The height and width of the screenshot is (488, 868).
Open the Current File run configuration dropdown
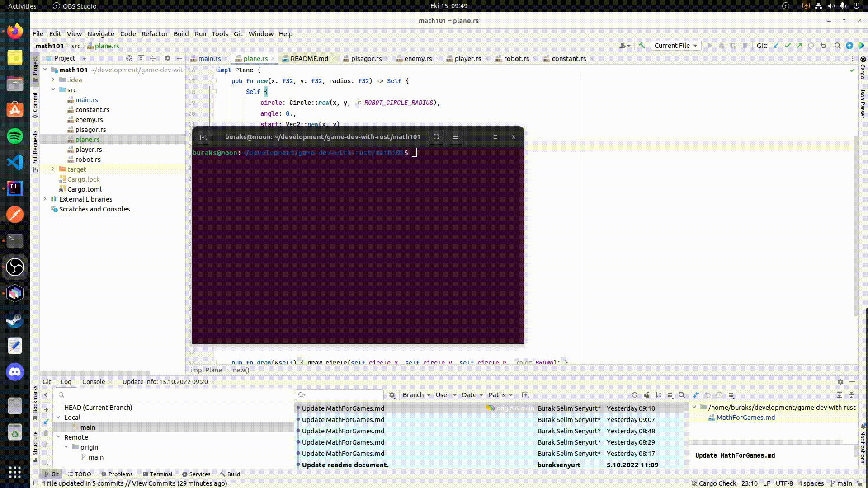tap(676, 46)
